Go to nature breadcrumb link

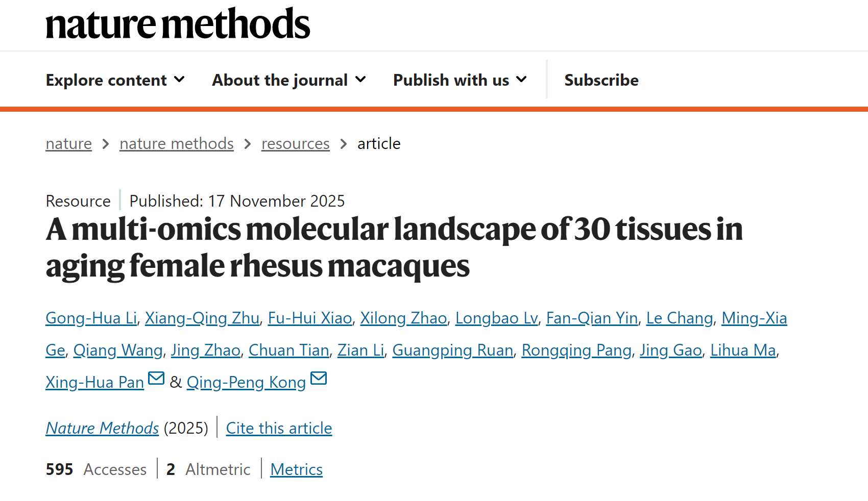[69, 144]
